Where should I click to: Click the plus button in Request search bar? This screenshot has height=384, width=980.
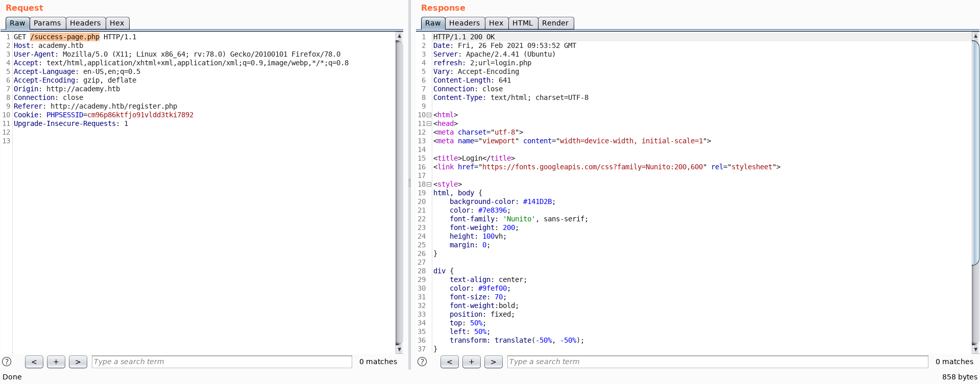point(56,362)
